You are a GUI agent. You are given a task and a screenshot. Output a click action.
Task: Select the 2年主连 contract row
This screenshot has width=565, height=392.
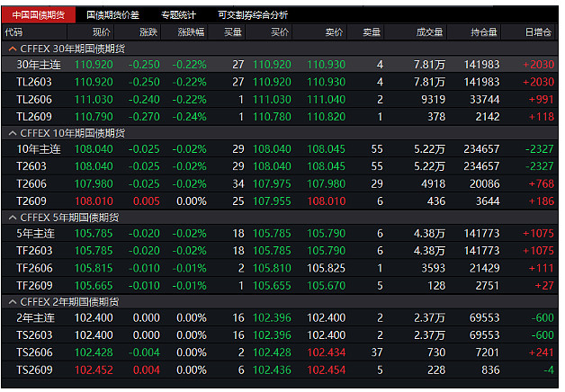(280, 318)
